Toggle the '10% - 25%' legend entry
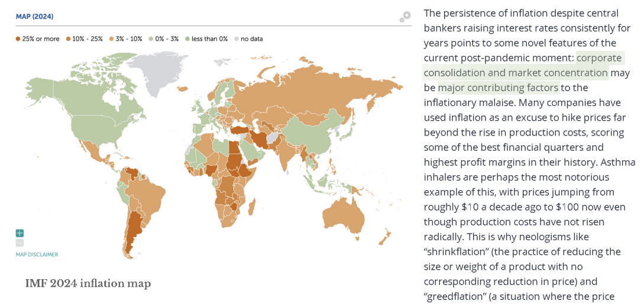The height and width of the screenshot is (304, 644). (x=85, y=39)
